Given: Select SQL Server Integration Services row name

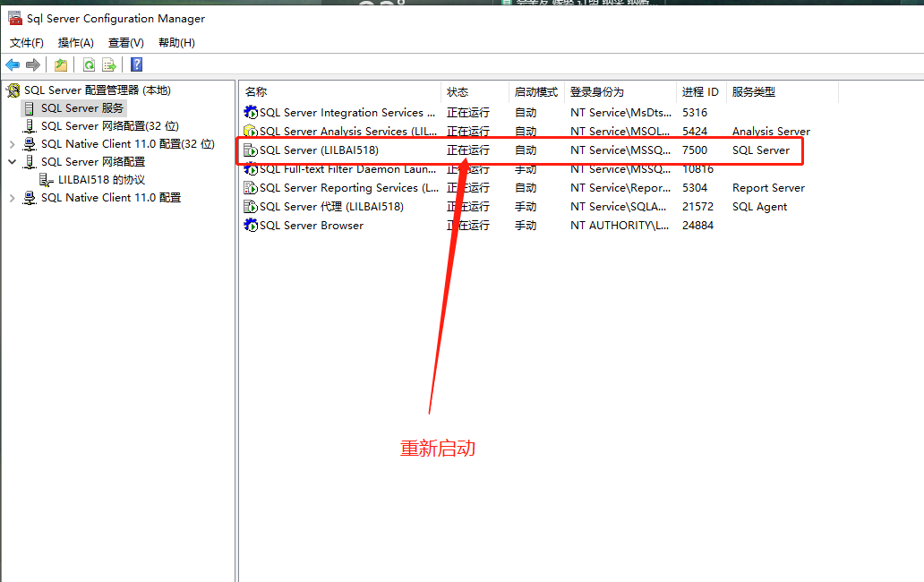Looking at the screenshot, I should click(x=347, y=112).
